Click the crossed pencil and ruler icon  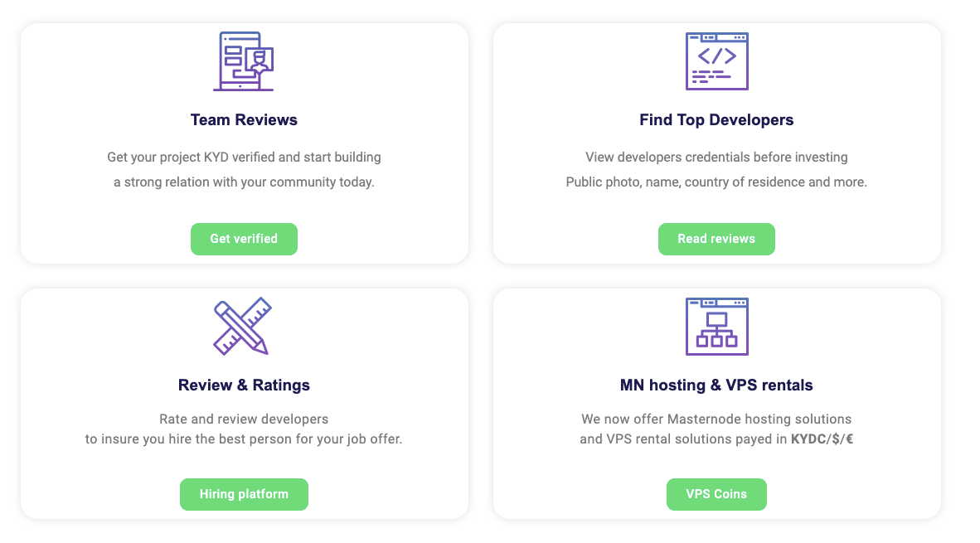(242, 326)
